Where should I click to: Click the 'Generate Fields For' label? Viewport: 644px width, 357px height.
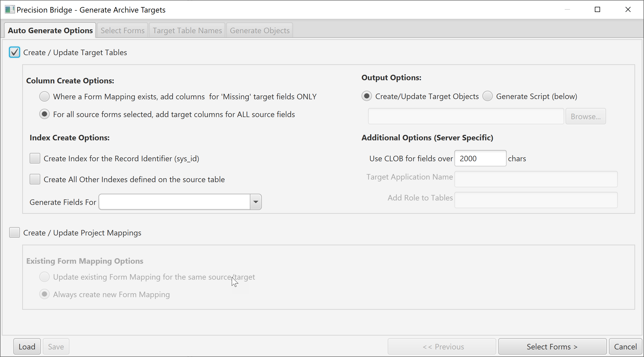click(x=63, y=202)
